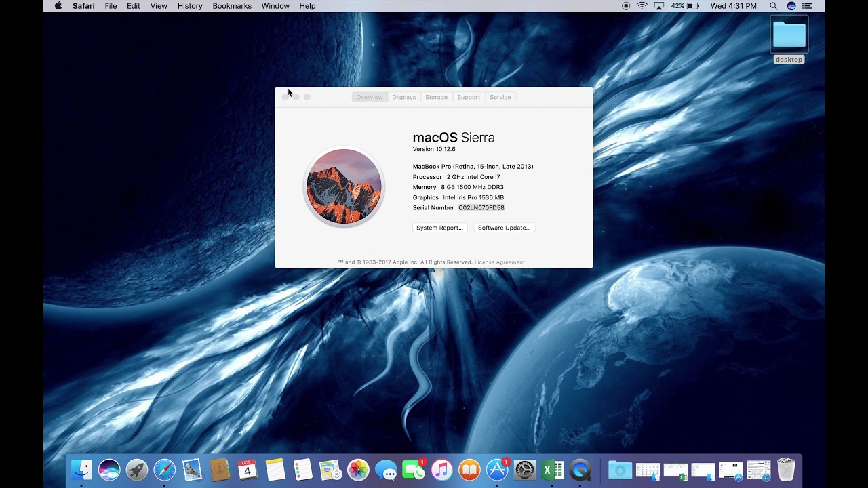The width and height of the screenshot is (868, 488).
Task: Open the Edit menu
Action: (134, 6)
